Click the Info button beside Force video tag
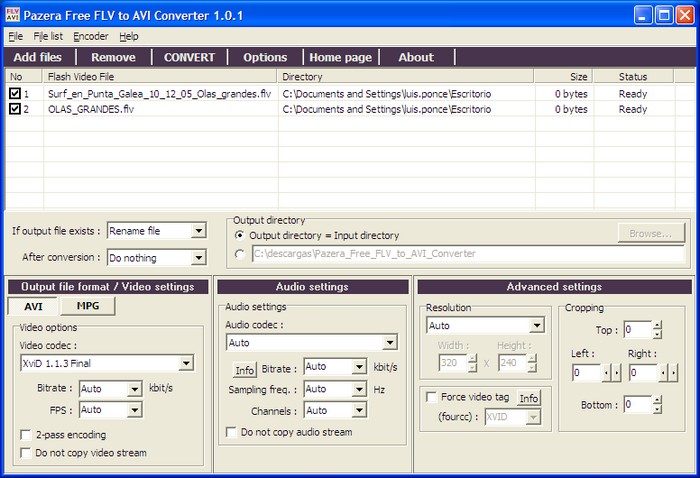This screenshot has width=700, height=478. pyautogui.click(x=528, y=398)
